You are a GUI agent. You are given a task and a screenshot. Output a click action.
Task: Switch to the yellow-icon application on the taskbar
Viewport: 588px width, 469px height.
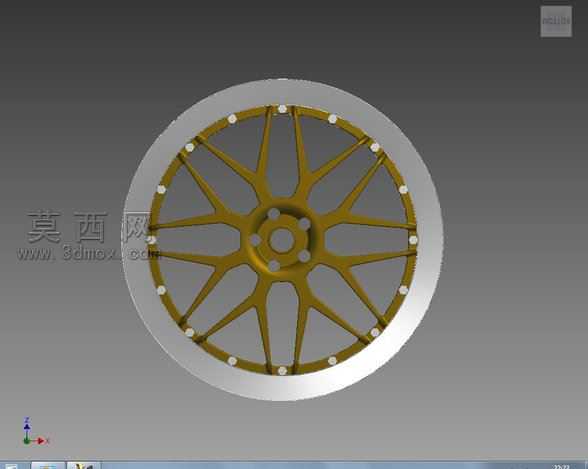[x=84, y=466]
